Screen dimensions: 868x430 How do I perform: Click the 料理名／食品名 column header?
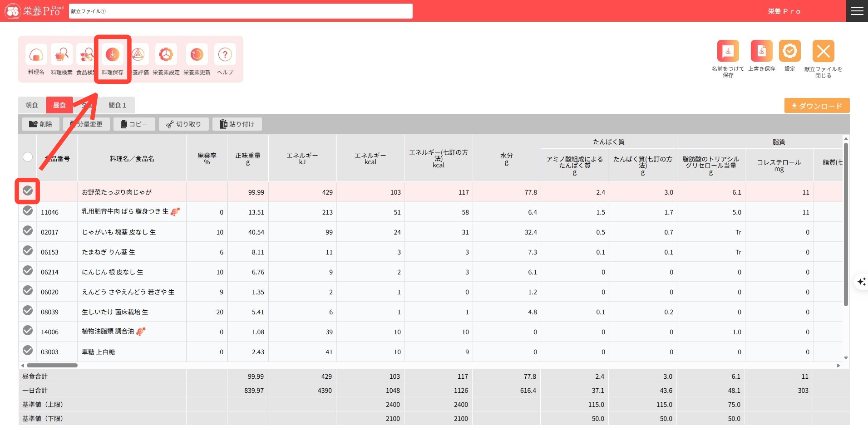pos(132,159)
